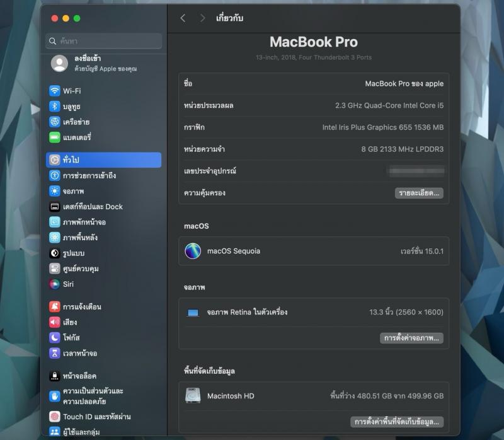504x440 pixels.
Task: Open the storage settings (การตั้งค่าพื้นที่จัดเก็บข้อมูล...) button
Action: [x=397, y=422]
